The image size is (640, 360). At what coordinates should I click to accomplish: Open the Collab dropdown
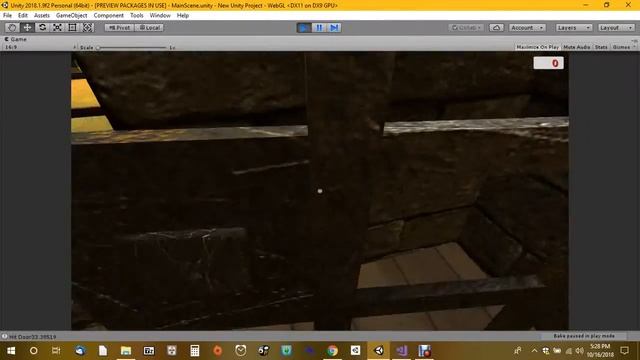pyautogui.click(x=466, y=28)
